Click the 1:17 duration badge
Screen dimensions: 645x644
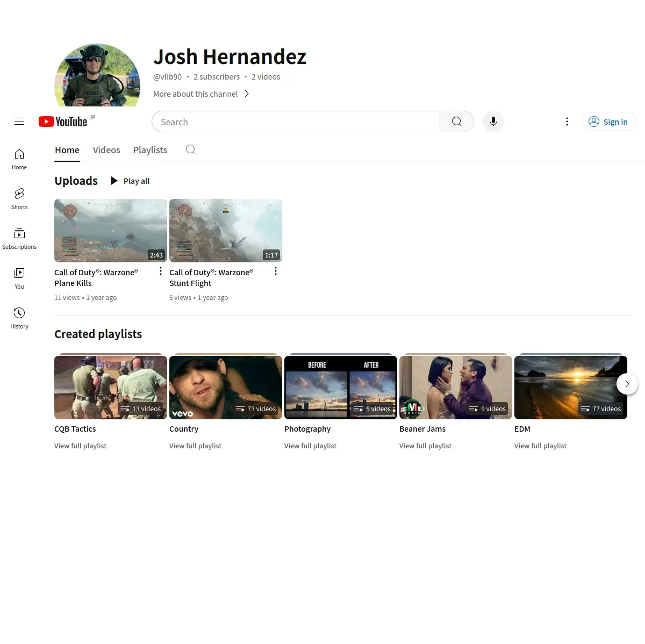point(271,255)
